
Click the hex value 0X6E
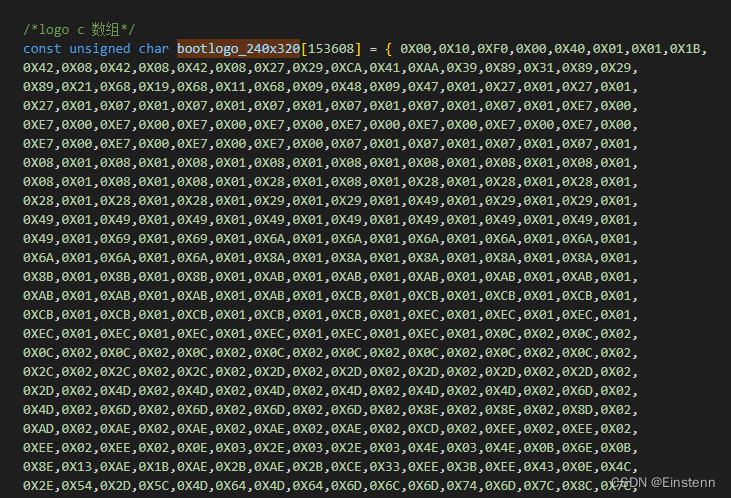(577, 448)
